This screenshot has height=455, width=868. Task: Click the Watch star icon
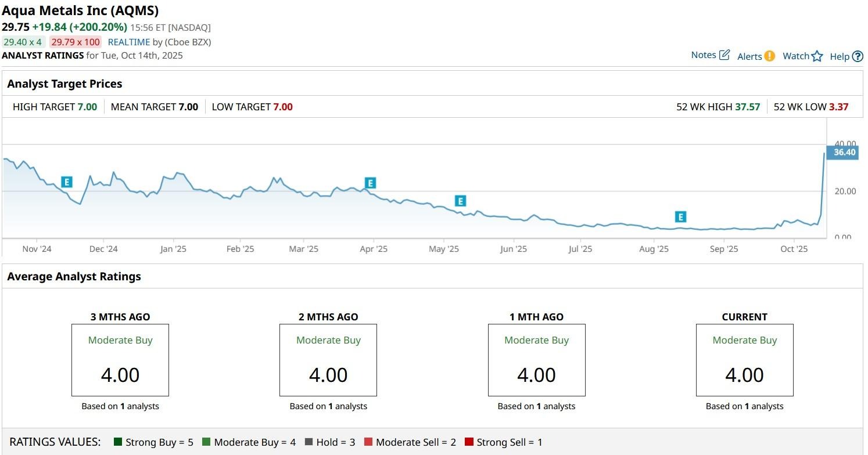(817, 56)
